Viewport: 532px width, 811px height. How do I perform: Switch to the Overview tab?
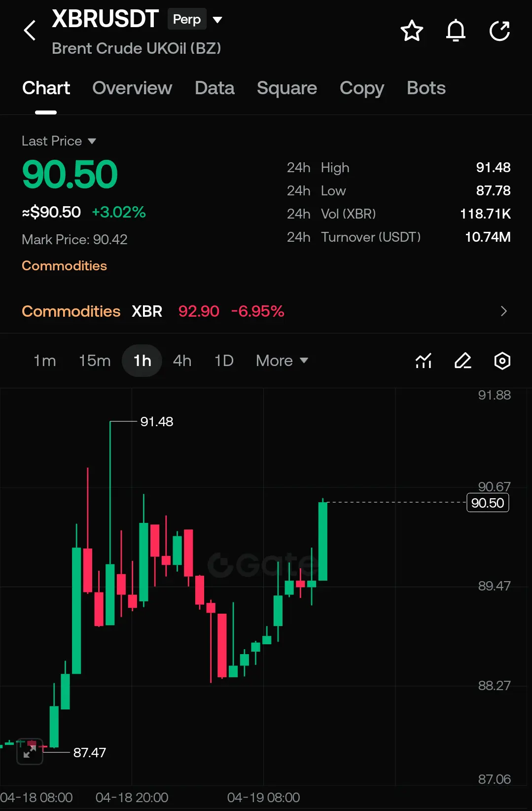132,88
